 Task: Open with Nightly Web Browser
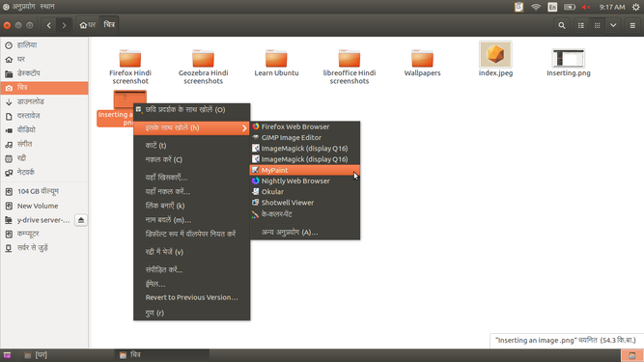point(305,181)
